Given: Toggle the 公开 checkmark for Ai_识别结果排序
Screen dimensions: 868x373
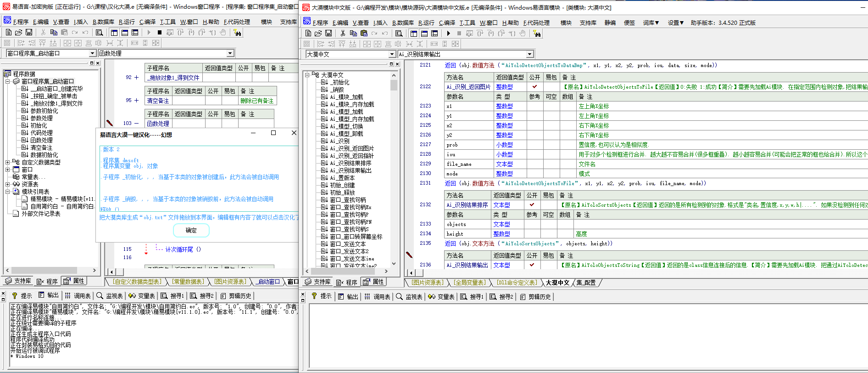Looking at the screenshot, I should 532,205.
